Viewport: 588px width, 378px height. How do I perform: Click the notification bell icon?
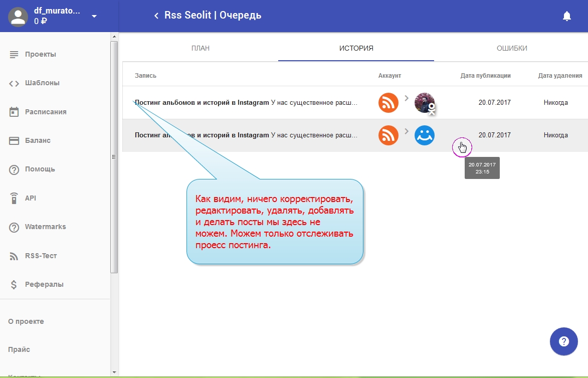(x=567, y=16)
